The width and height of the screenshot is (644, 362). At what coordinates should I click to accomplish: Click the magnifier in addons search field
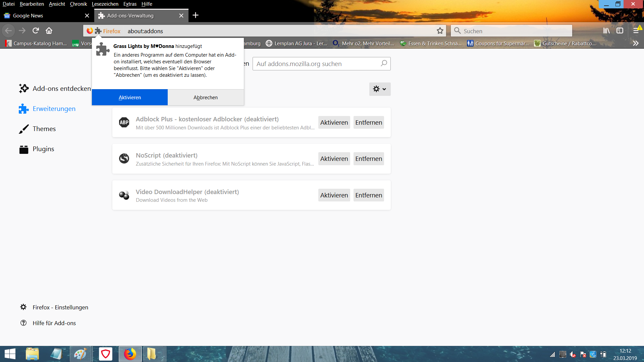pyautogui.click(x=384, y=63)
